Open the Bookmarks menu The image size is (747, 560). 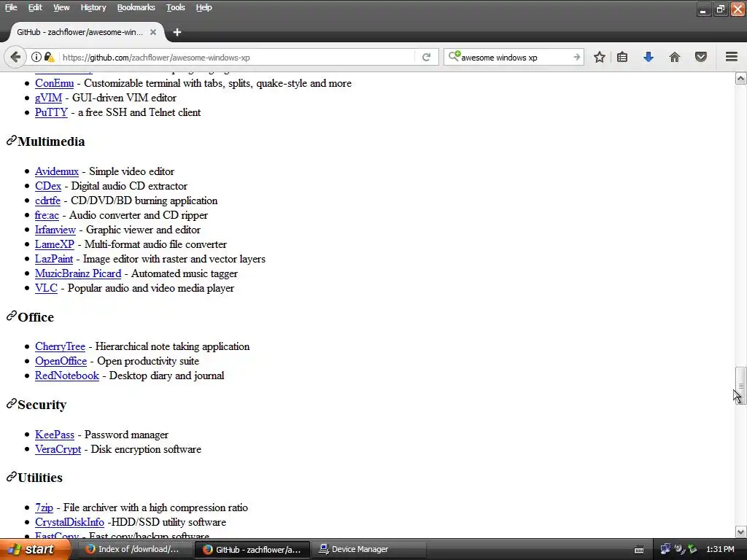136,7
